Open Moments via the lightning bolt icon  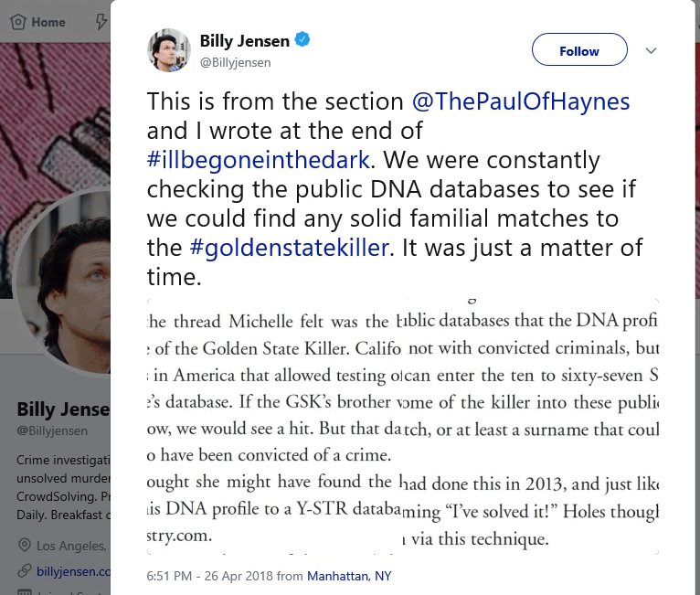click(99, 22)
